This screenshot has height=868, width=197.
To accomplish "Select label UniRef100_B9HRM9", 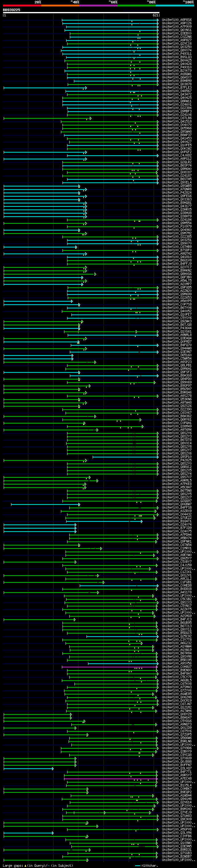I will tap(177, 81).
